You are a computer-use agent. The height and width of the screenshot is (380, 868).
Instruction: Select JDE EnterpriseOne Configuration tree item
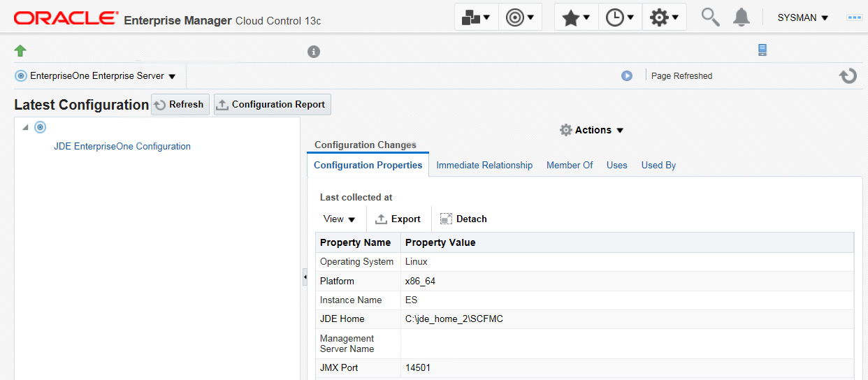click(x=122, y=147)
